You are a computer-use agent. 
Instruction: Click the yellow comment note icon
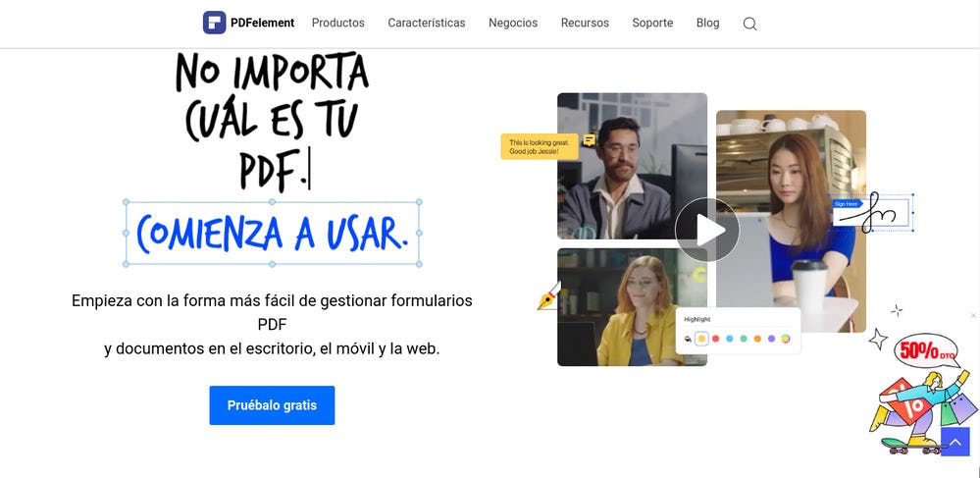coord(589,140)
